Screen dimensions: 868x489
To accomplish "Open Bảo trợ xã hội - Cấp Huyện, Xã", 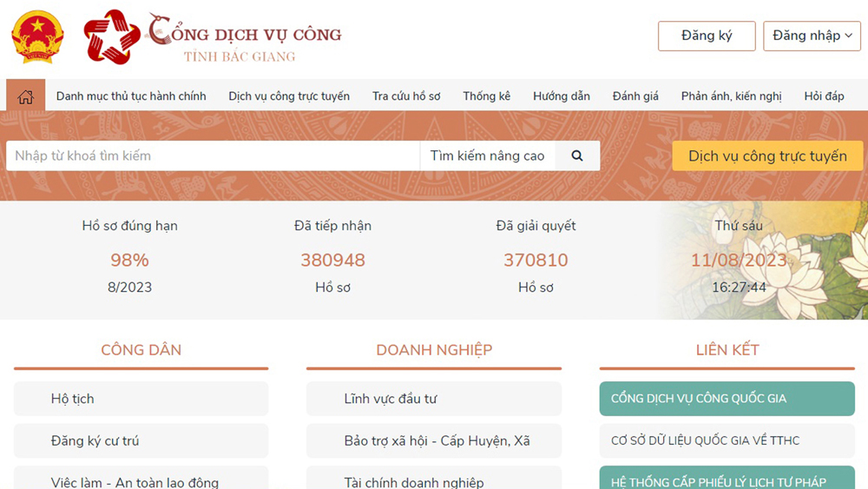I will coord(434,441).
